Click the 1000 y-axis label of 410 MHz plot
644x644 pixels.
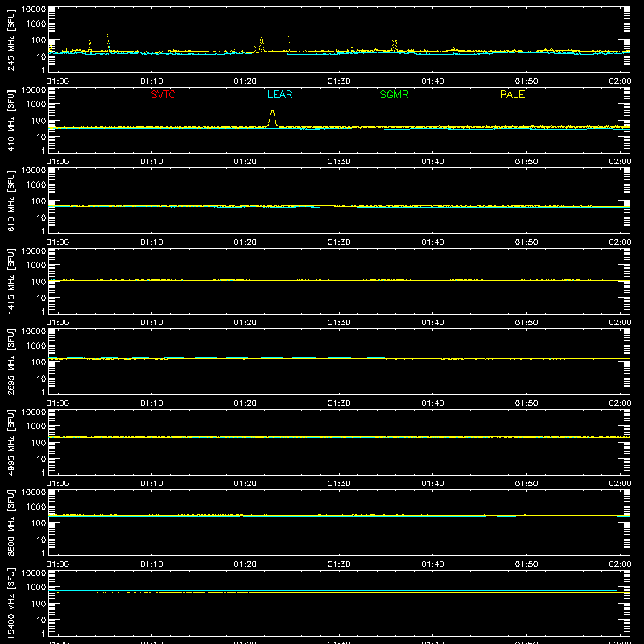36,105
